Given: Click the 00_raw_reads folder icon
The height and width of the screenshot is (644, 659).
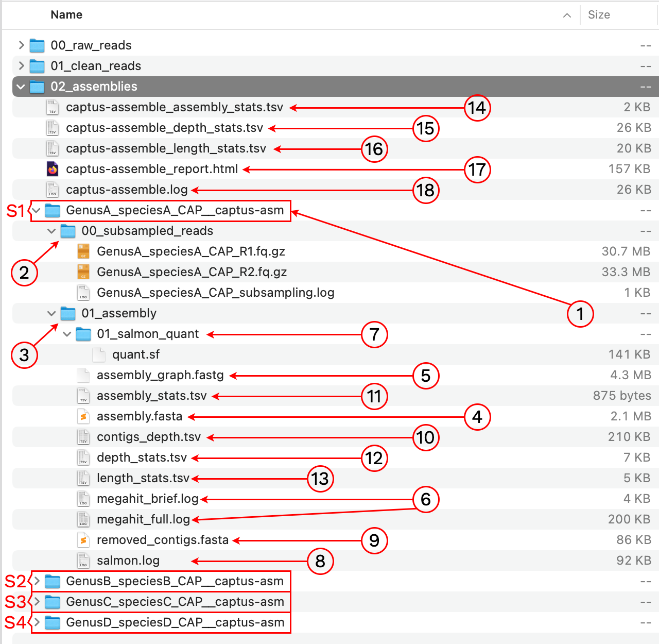Looking at the screenshot, I should 37,45.
